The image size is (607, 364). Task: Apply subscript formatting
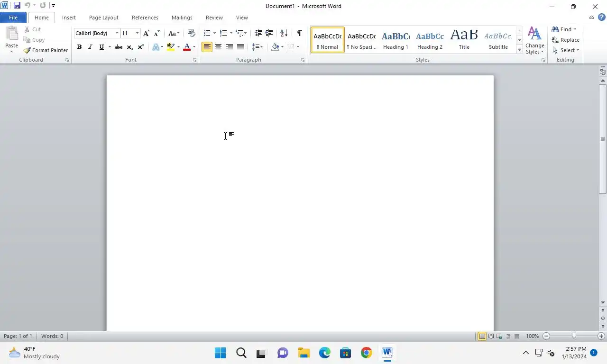[x=129, y=47]
